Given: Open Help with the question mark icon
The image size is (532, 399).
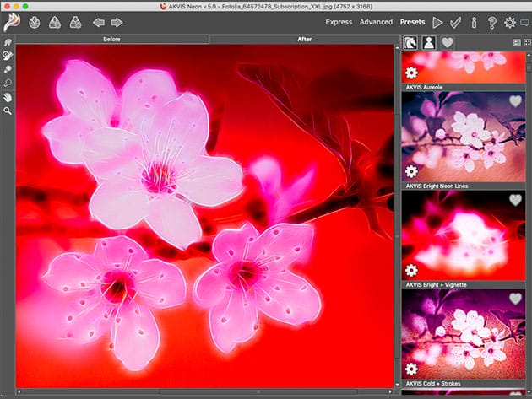Looking at the screenshot, I should (x=491, y=22).
